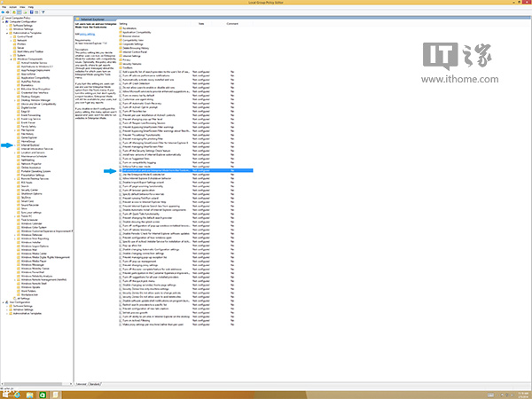Expand the Control Panel tree node
Image resolution: width=532 pixels, height=399 pixels.
(x=12, y=36)
